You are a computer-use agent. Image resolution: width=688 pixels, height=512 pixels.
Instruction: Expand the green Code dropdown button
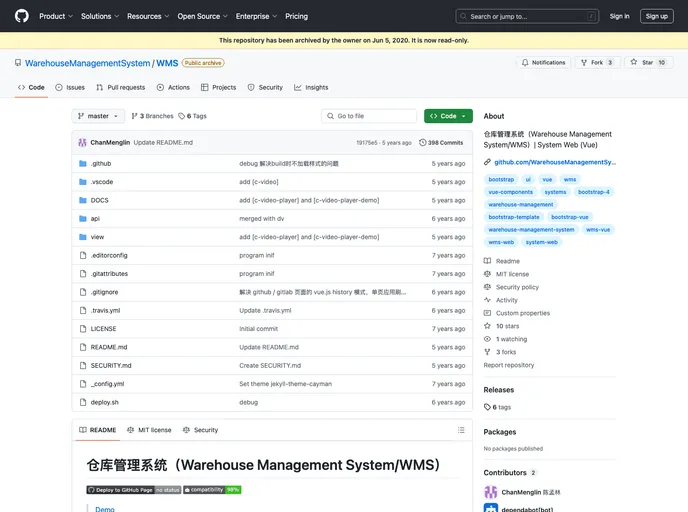point(448,116)
